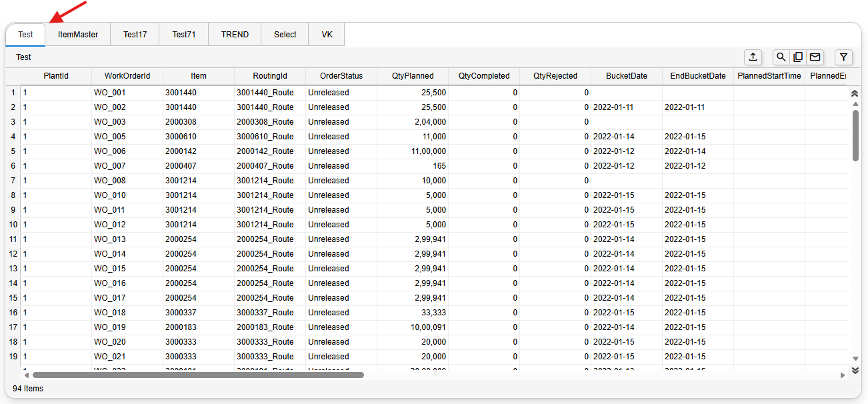Go to the Test17 tab

(135, 35)
